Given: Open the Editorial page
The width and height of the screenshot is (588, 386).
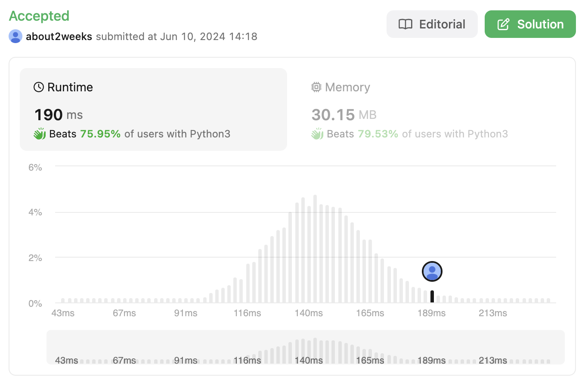Looking at the screenshot, I should pyautogui.click(x=432, y=24).
